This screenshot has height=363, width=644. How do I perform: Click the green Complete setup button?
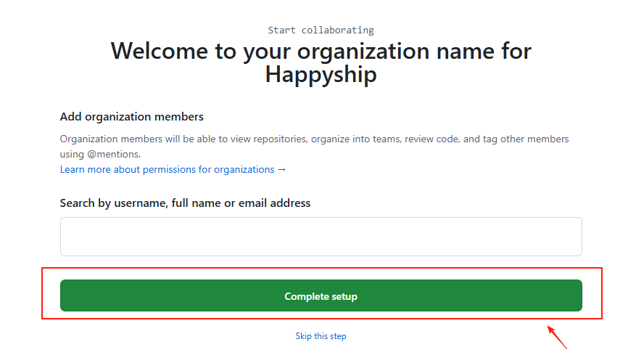click(321, 295)
